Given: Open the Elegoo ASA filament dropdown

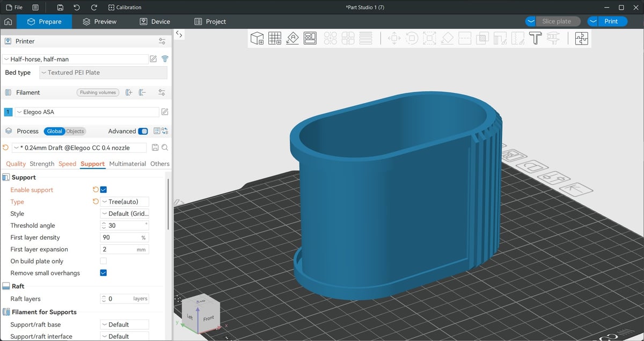Looking at the screenshot, I should [86, 112].
